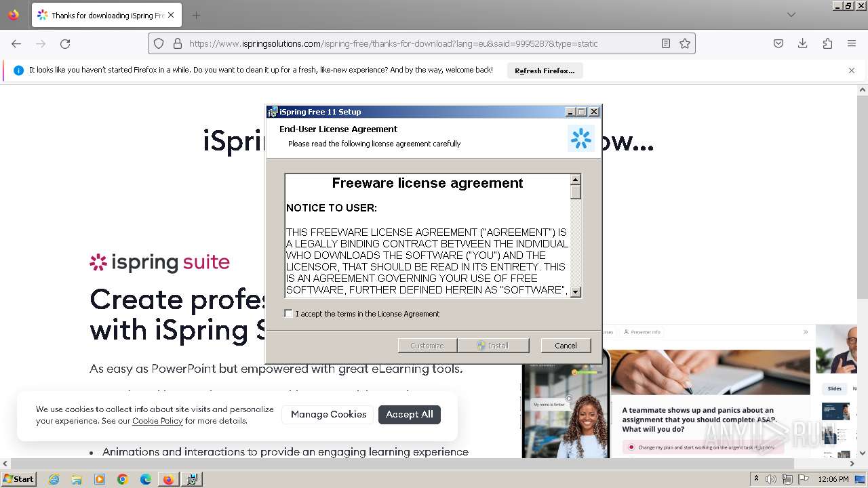Open a new Firefox tab

(x=196, y=15)
